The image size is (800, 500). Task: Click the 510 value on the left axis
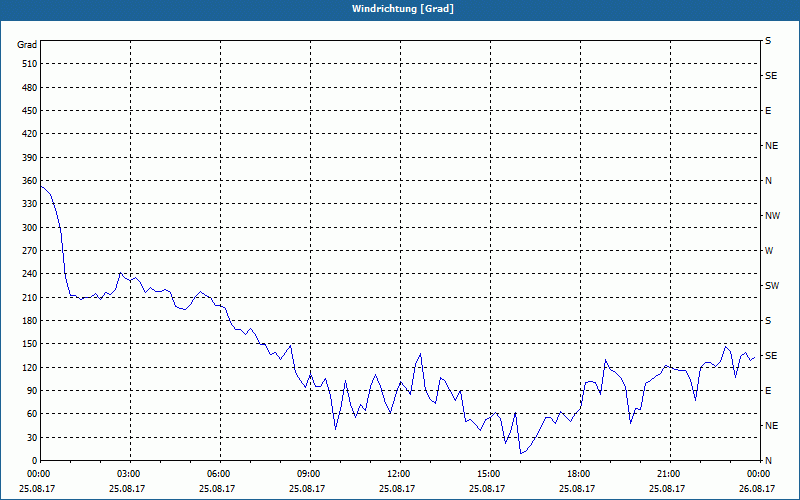[x=29, y=64]
